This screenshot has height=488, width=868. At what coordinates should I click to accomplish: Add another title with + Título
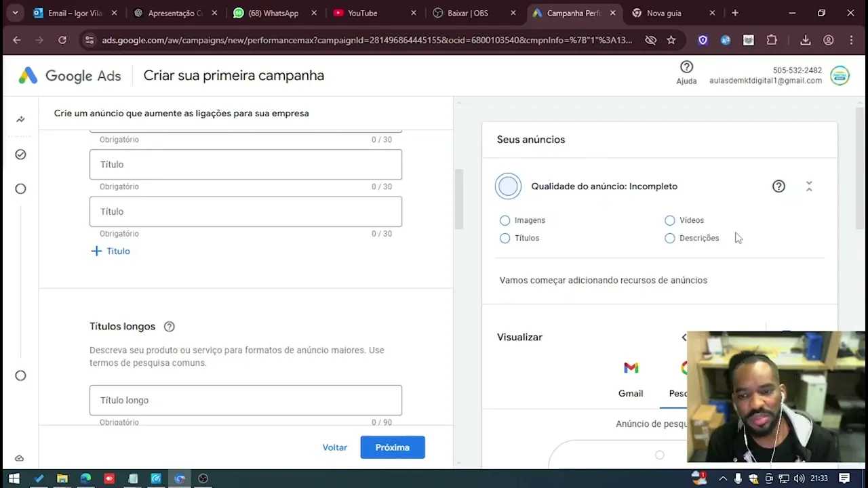(110, 251)
